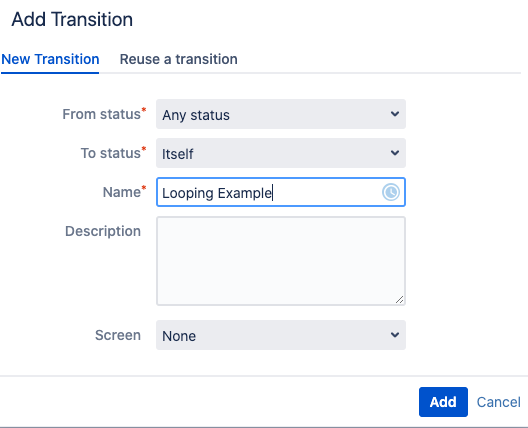Switch to the New Transition tab

coord(50,59)
